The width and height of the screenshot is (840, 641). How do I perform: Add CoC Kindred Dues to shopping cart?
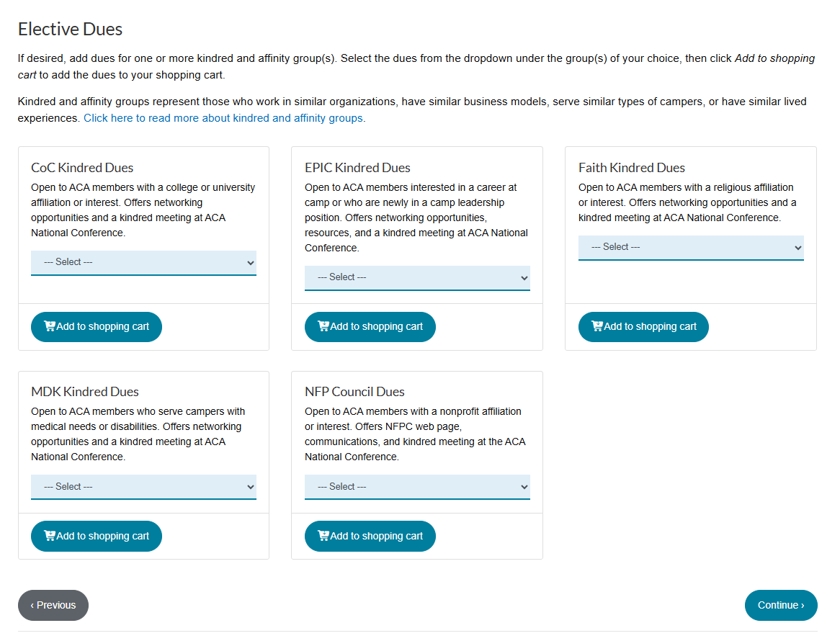coord(97,327)
